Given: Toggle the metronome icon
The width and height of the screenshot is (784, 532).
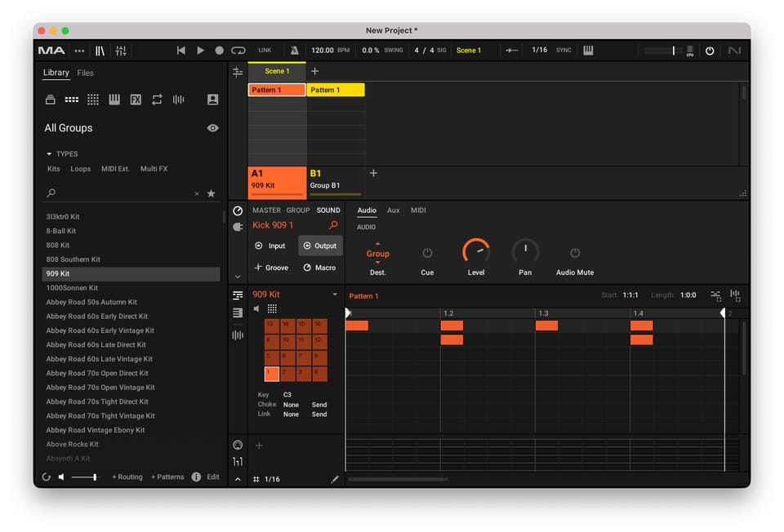Looking at the screenshot, I should [x=294, y=51].
